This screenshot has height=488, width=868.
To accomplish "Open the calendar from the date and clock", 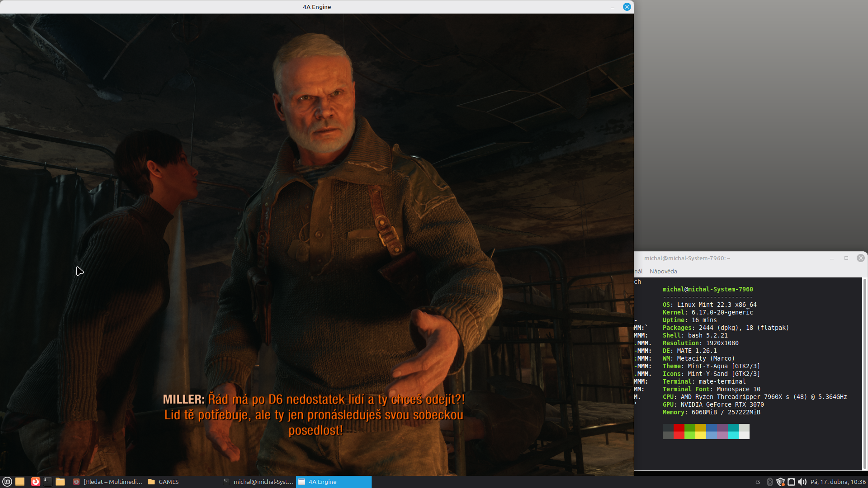I will pyautogui.click(x=838, y=482).
